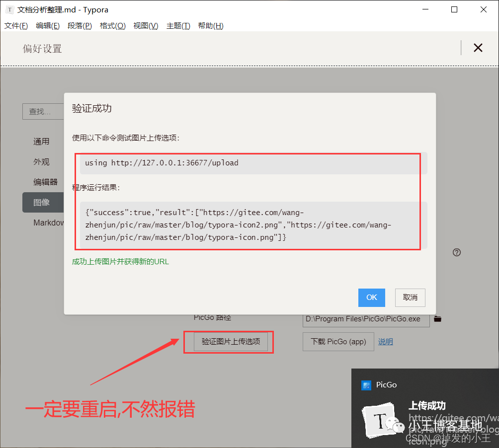Click the 成功上传图片并获得新的URL message
499x448 pixels.
point(120,262)
